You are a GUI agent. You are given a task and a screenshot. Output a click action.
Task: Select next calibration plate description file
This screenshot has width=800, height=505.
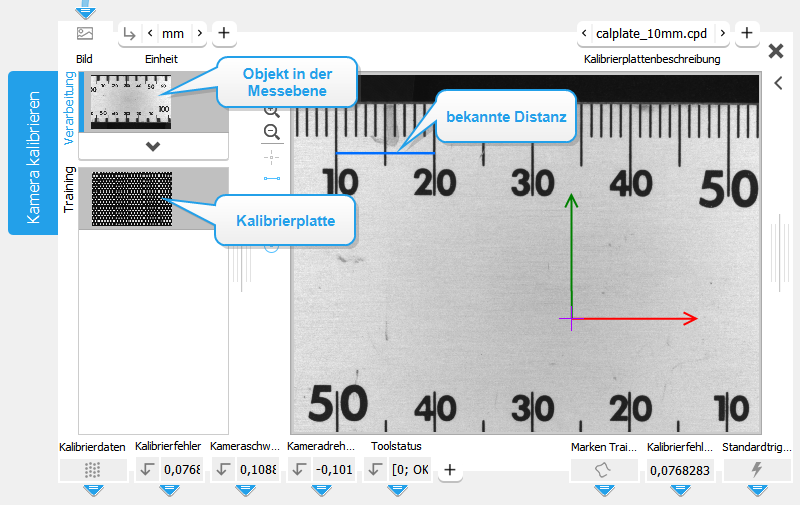click(x=723, y=34)
